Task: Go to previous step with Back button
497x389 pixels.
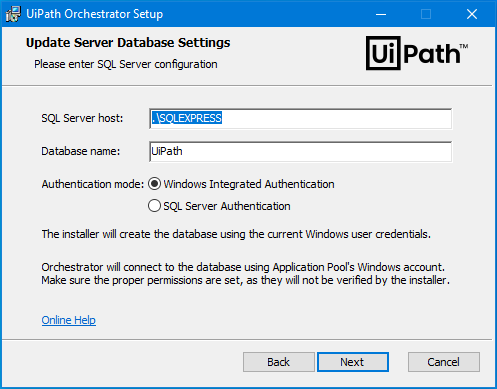Action: (279, 362)
